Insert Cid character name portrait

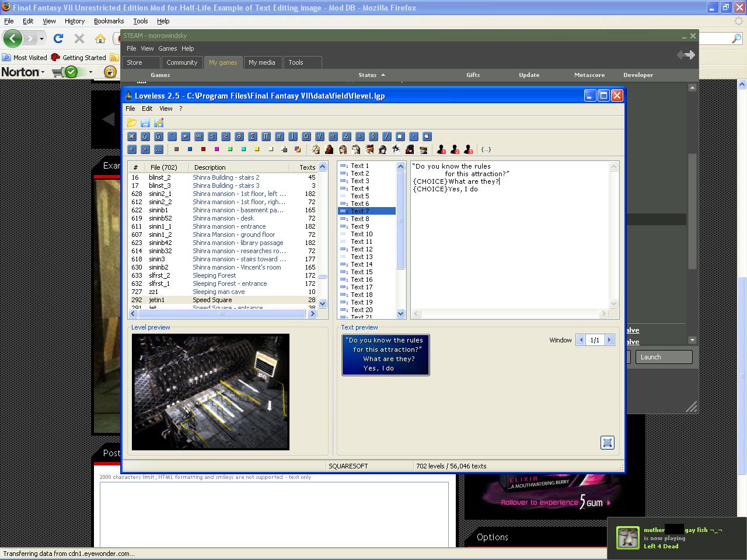point(423,149)
